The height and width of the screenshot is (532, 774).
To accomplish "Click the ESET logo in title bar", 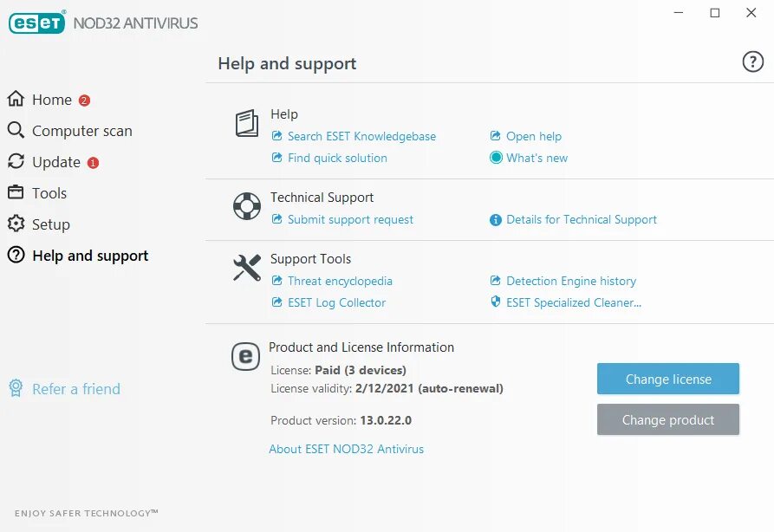I will (37, 23).
